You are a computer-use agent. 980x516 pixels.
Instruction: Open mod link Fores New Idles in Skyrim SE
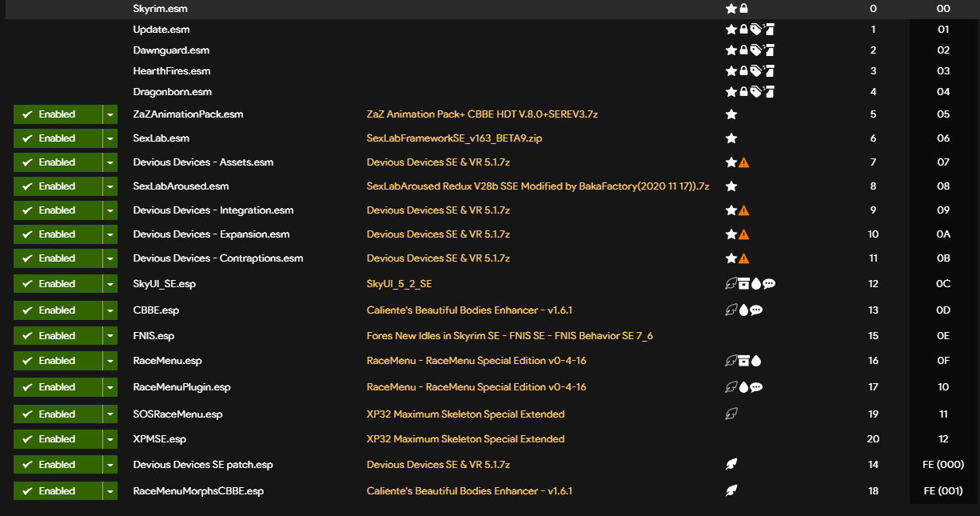(510, 336)
